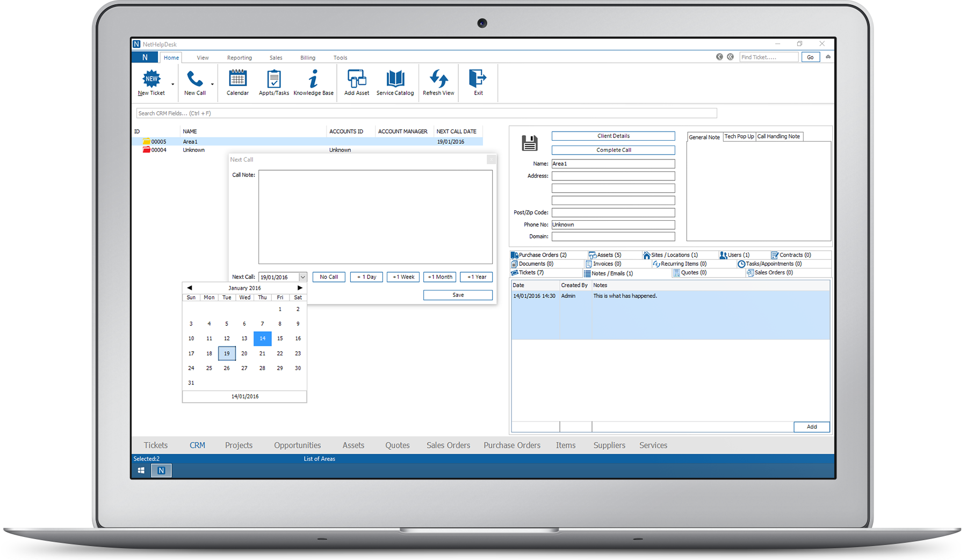Click the double-left arrow icon near Find Ticket
Screen dimensions: 967x560
click(730, 57)
